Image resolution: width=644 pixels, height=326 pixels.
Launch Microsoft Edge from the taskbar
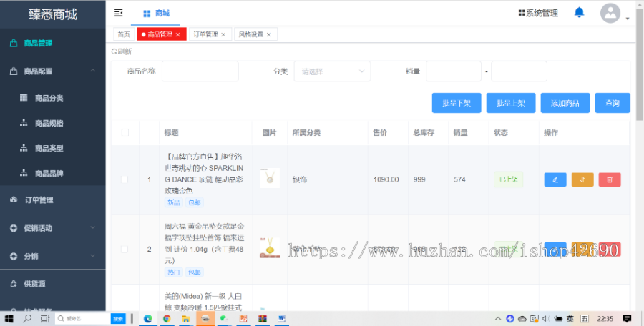click(148, 319)
